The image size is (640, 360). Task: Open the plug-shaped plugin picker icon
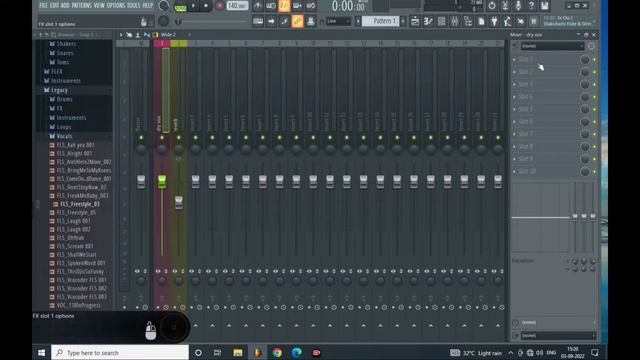coord(494,21)
